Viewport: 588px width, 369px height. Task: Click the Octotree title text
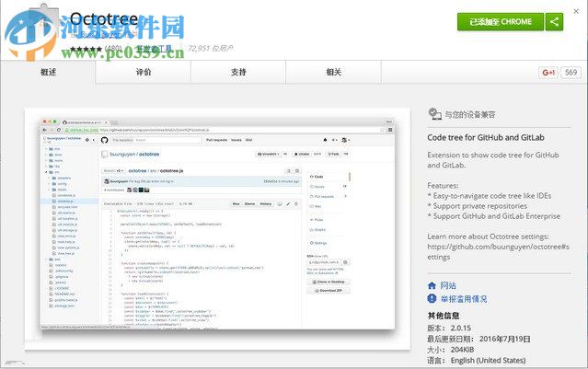pos(104,19)
